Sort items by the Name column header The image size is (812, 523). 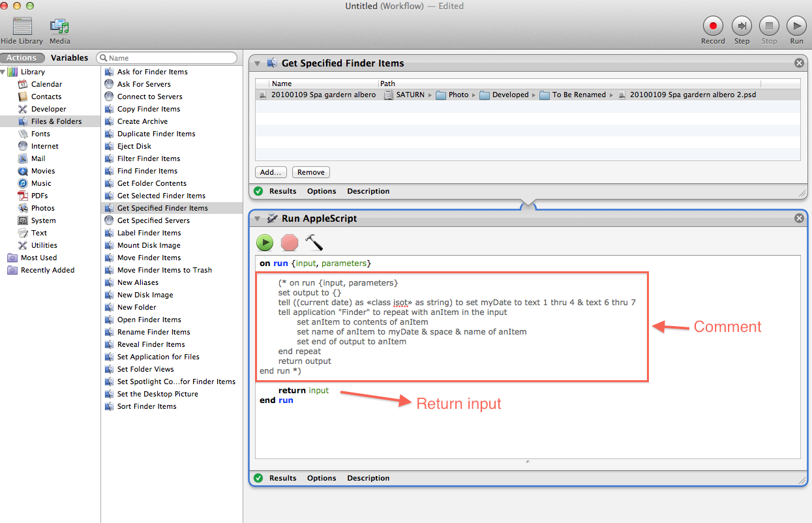[x=323, y=83]
